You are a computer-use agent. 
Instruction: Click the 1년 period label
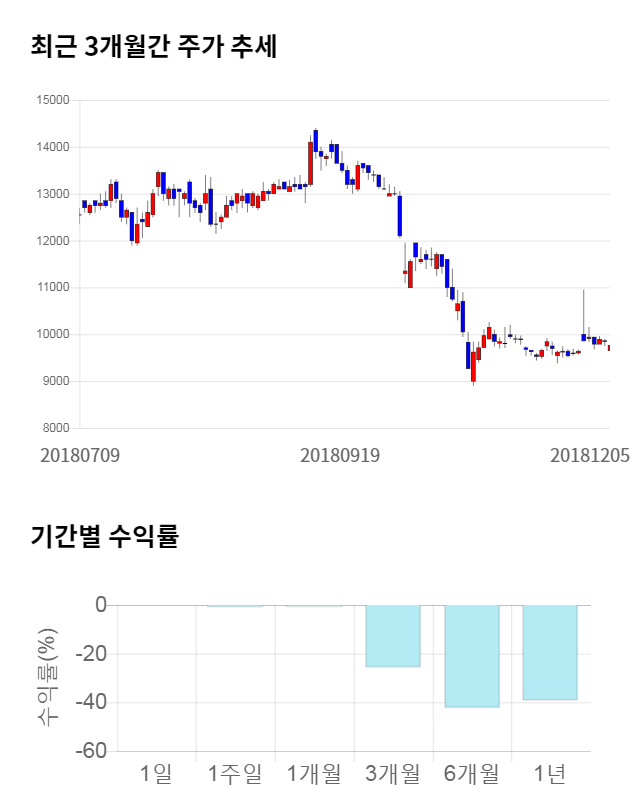click(x=550, y=773)
